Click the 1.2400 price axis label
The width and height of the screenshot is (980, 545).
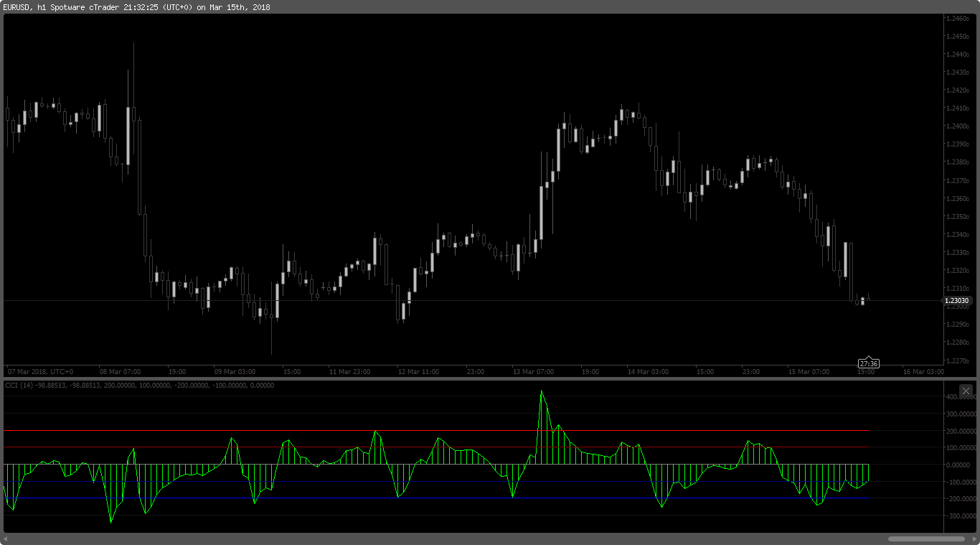958,126
